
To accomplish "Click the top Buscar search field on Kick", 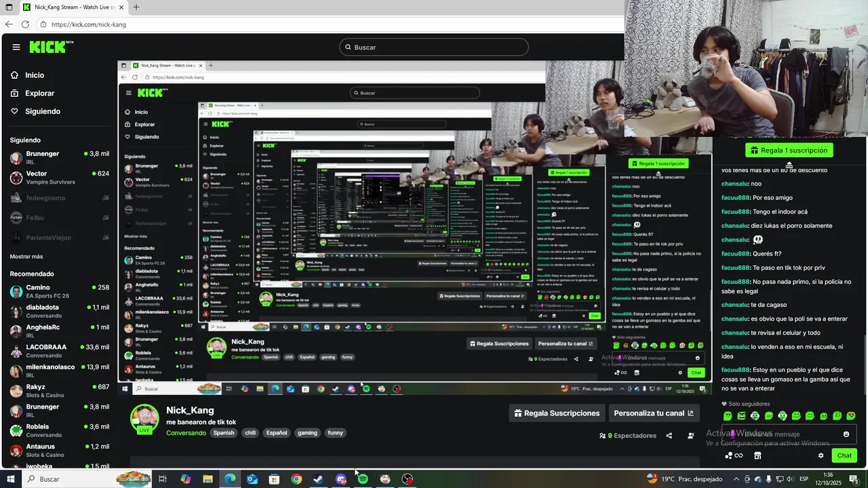I will [x=434, y=47].
